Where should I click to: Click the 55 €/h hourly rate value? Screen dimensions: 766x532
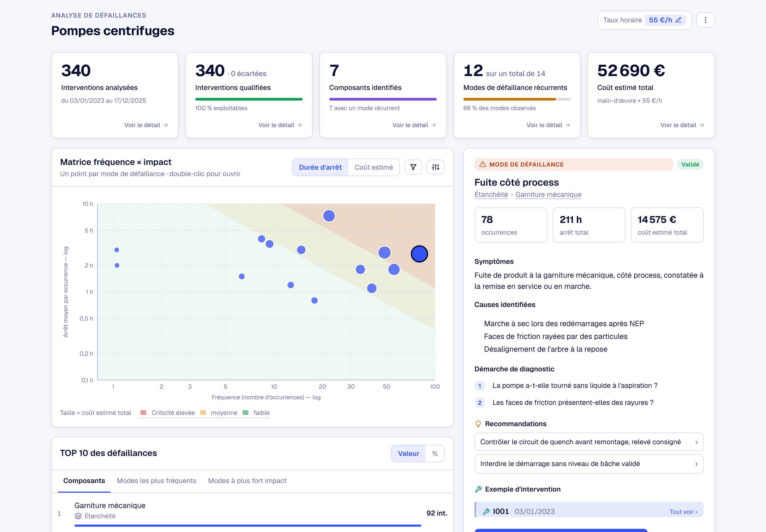coord(660,20)
